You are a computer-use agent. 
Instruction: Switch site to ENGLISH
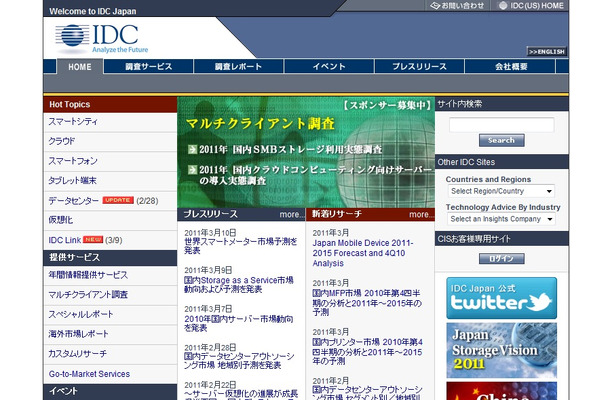coord(547,51)
